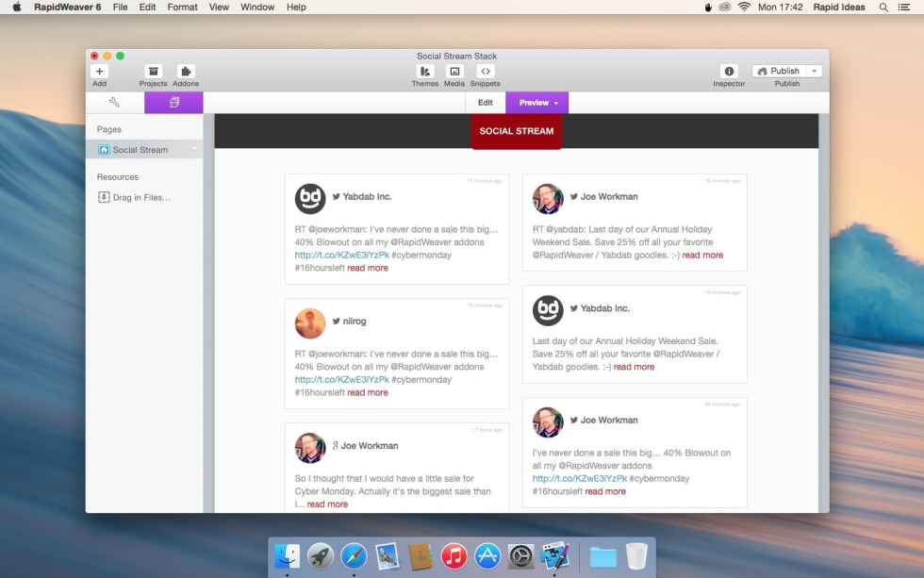
Task: Click Google icon next to Joe Workman
Action: click(336, 445)
